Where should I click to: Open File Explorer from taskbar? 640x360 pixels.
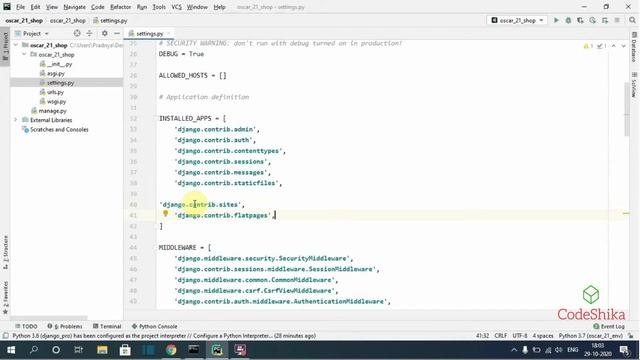click(102, 350)
